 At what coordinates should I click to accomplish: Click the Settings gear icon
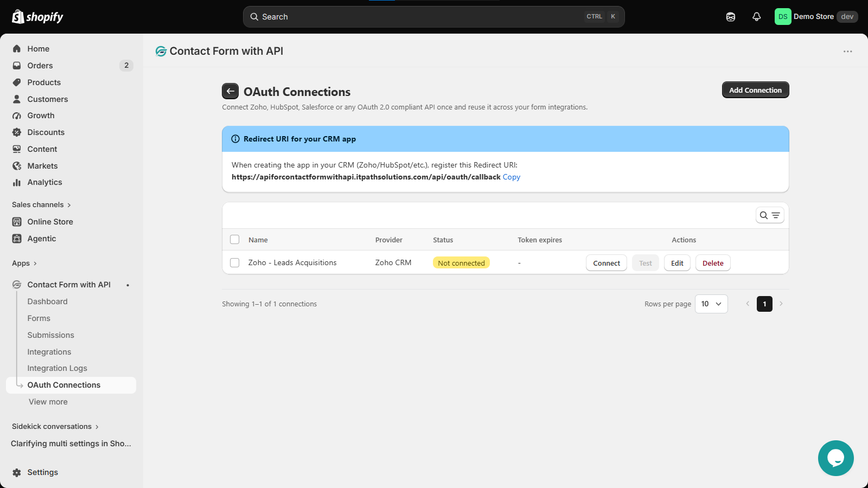[x=17, y=472]
